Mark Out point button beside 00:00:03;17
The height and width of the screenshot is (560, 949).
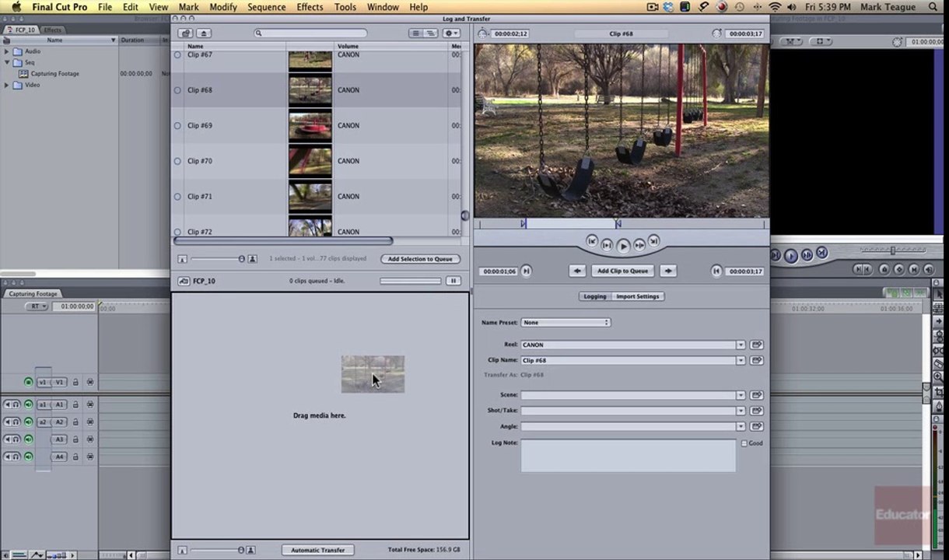point(716,271)
